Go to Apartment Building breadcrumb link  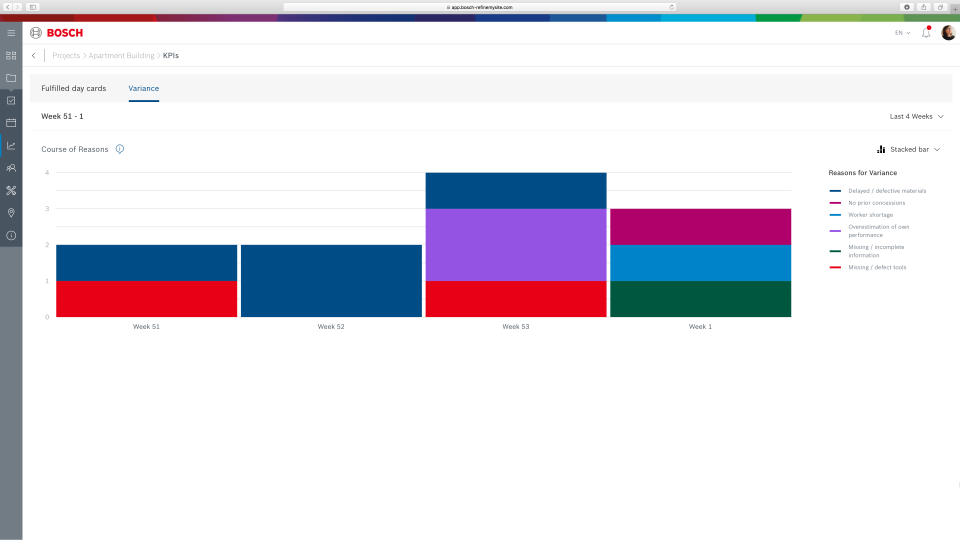121,56
